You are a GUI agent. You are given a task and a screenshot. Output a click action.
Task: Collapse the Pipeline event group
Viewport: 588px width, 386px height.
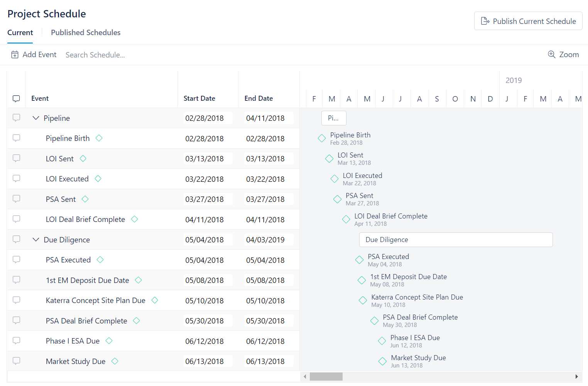[x=36, y=118]
